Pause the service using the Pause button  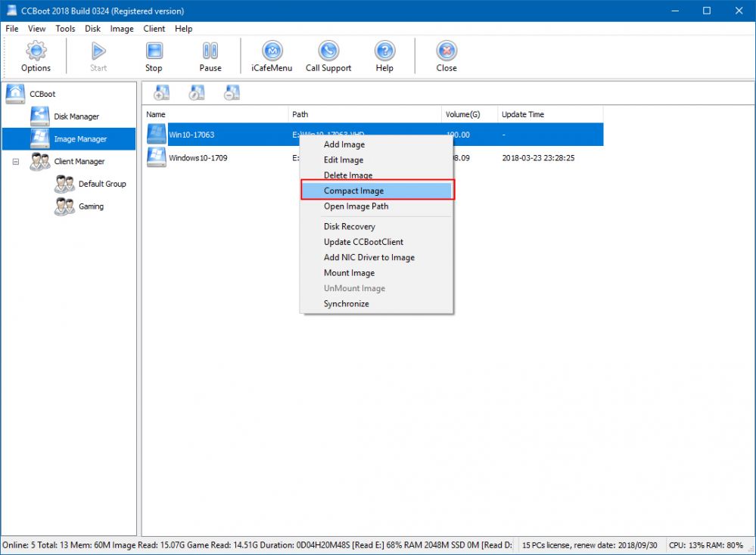click(210, 57)
